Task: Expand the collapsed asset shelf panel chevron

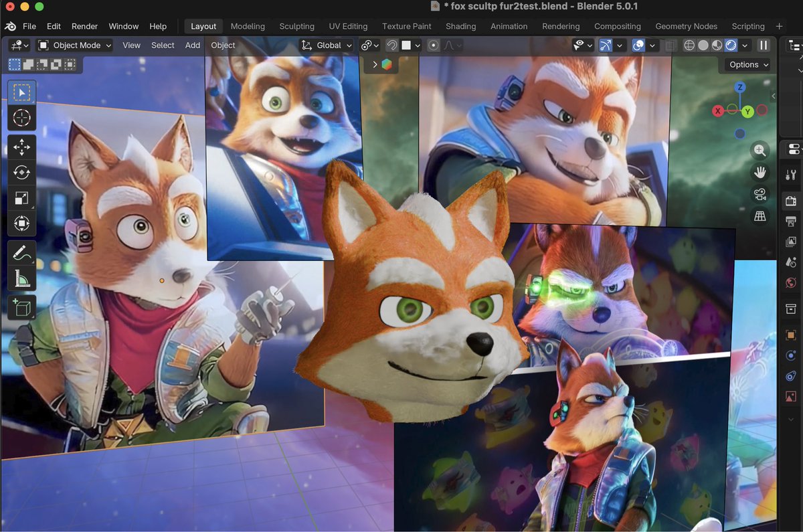Action: coord(375,65)
